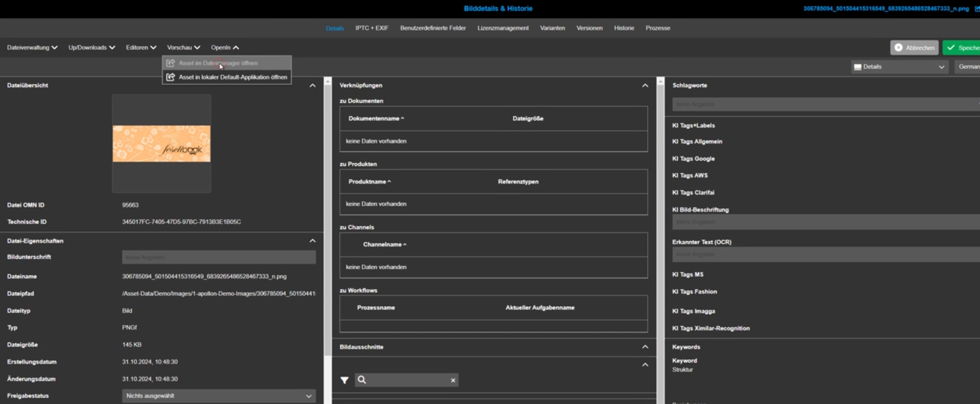Click the Bildunterschrift input field
The height and width of the screenshot is (404, 980).
[x=219, y=257]
